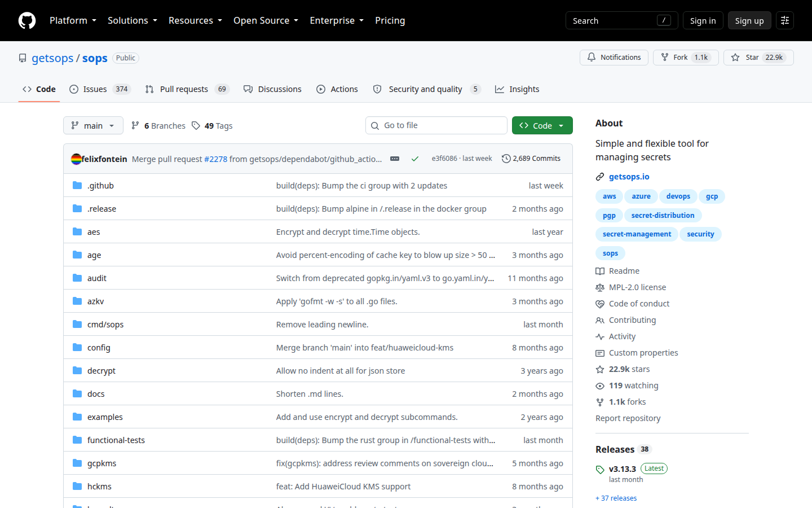Click the green commit status checkmark
Viewport: 812px width, 508px height.
pos(415,159)
